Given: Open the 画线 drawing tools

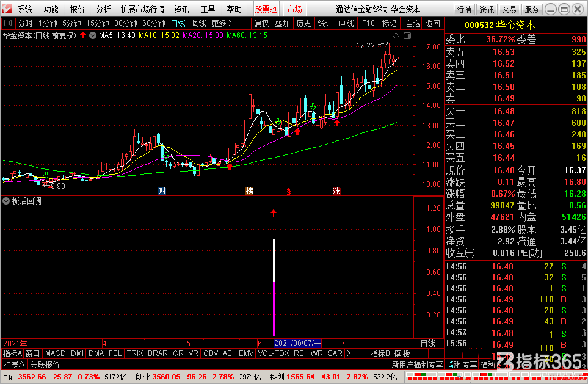Looking at the screenshot, I should 346,24.
